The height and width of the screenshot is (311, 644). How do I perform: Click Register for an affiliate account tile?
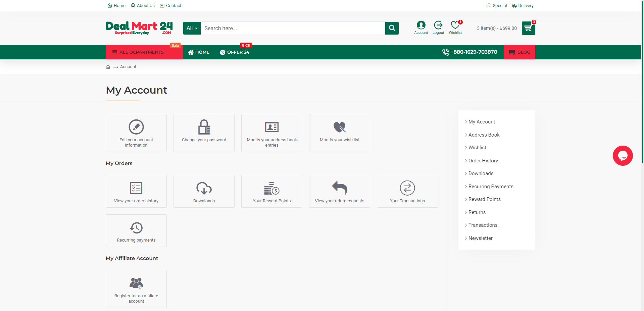pyautogui.click(x=136, y=289)
